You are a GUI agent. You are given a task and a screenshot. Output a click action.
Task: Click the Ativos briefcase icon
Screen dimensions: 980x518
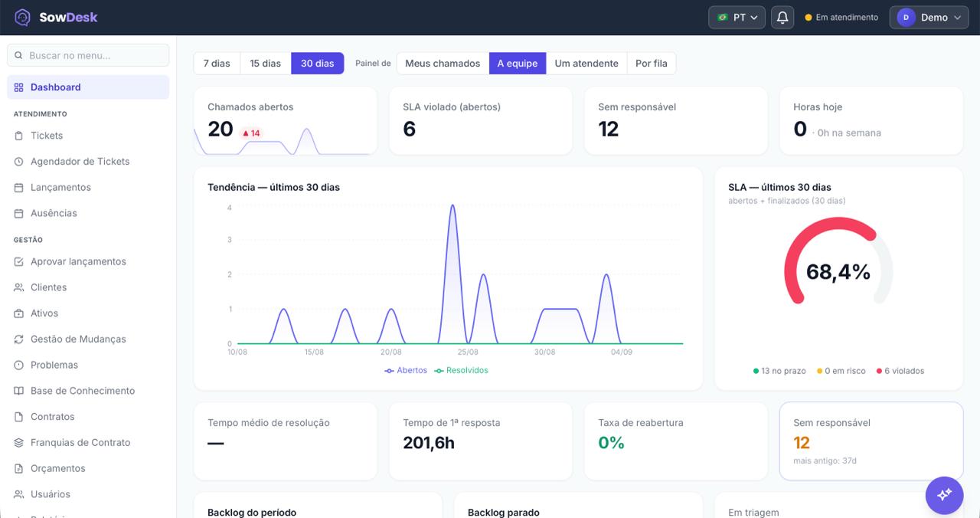pyautogui.click(x=19, y=313)
